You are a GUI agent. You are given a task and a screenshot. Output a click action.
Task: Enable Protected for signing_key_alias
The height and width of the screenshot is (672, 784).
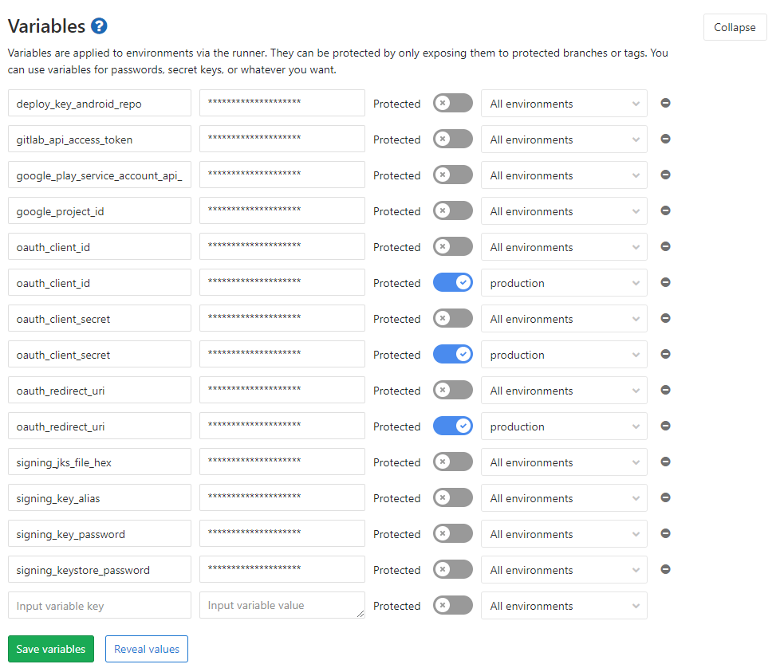pos(452,497)
